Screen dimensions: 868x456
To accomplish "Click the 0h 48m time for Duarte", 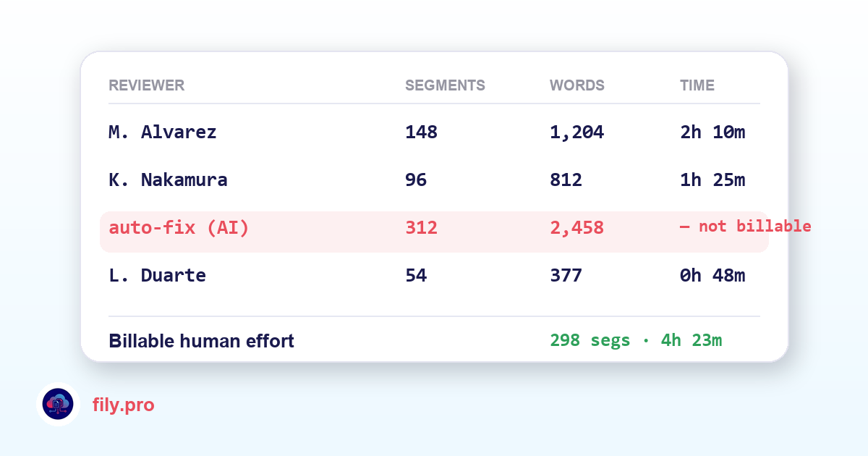I will [712, 276].
